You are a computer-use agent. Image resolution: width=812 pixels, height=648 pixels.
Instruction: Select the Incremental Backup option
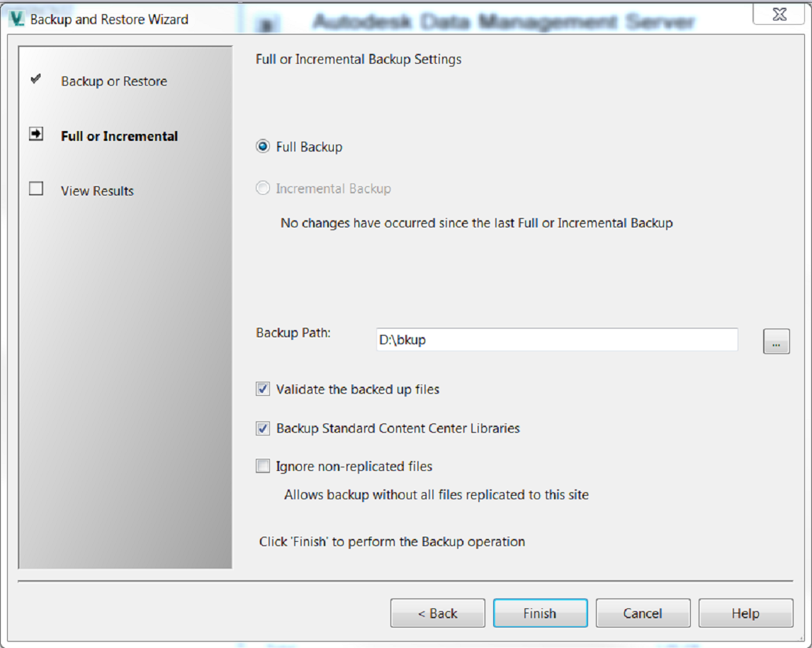(263, 188)
